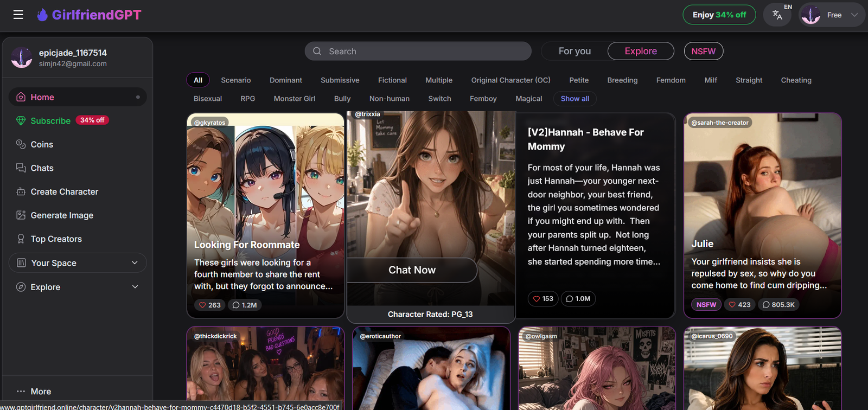The height and width of the screenshot is (410, 868).
Task: Expand the Your Space section
Action: 78,263
